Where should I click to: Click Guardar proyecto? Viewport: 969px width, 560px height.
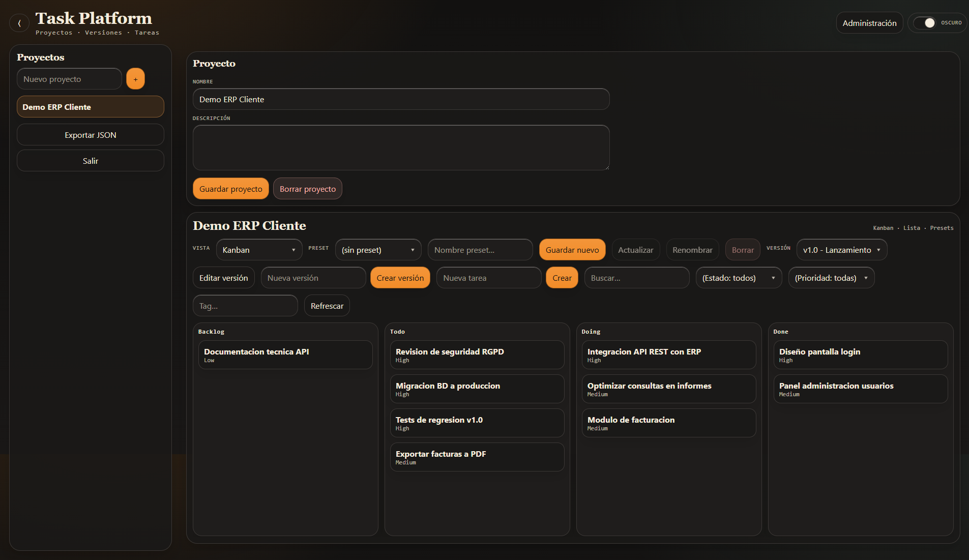tap(230, 188)
